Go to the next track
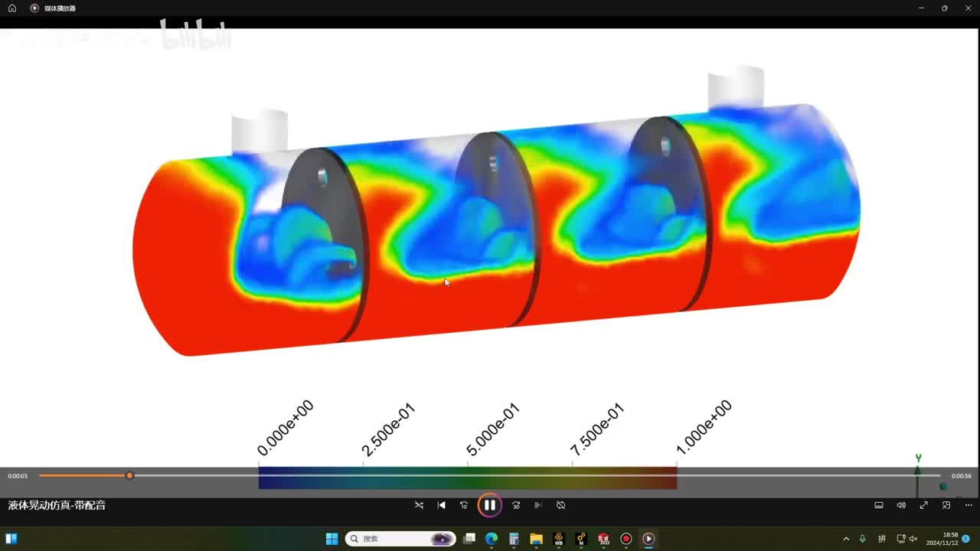Viewport: 980px width, 551px height. 538,505
